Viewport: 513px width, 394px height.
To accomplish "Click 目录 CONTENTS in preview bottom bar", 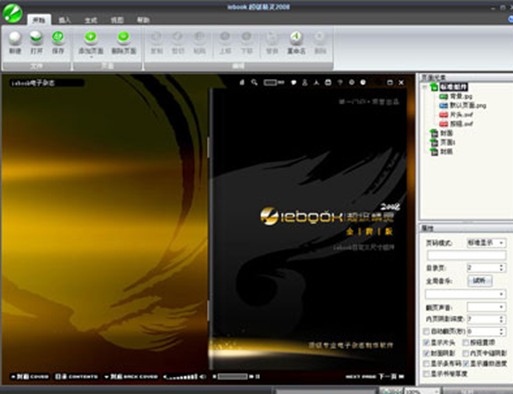I will click(x=76, y=377).
